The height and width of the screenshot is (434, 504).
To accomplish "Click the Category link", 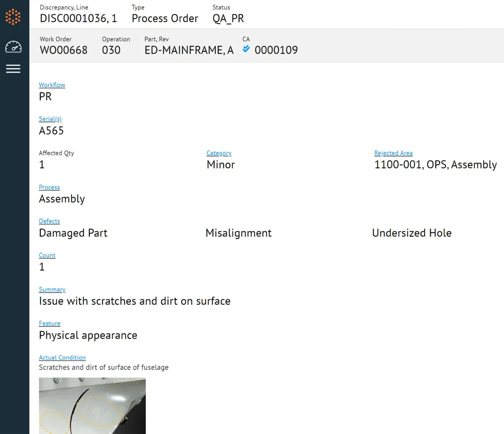I will coord(219,153).
